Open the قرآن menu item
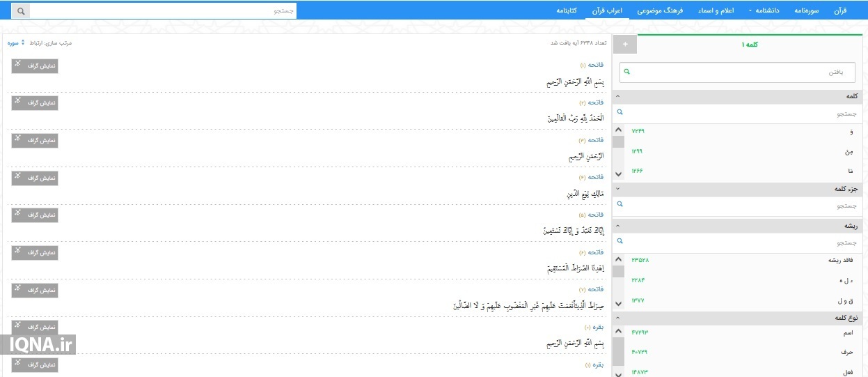Image resolution: width=868 pixels, height=377 pixels. pyautogui.click(x=840, y=11)
